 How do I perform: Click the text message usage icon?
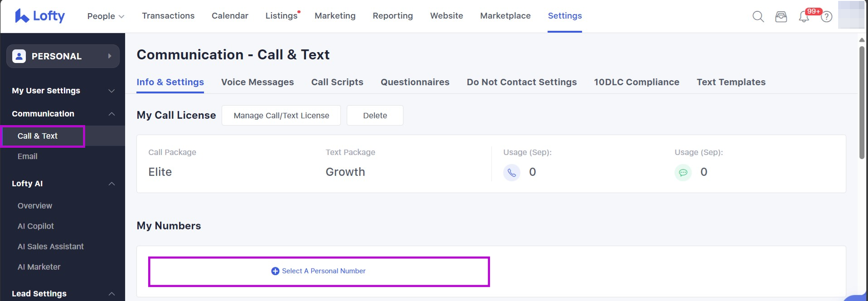(683, 173)
